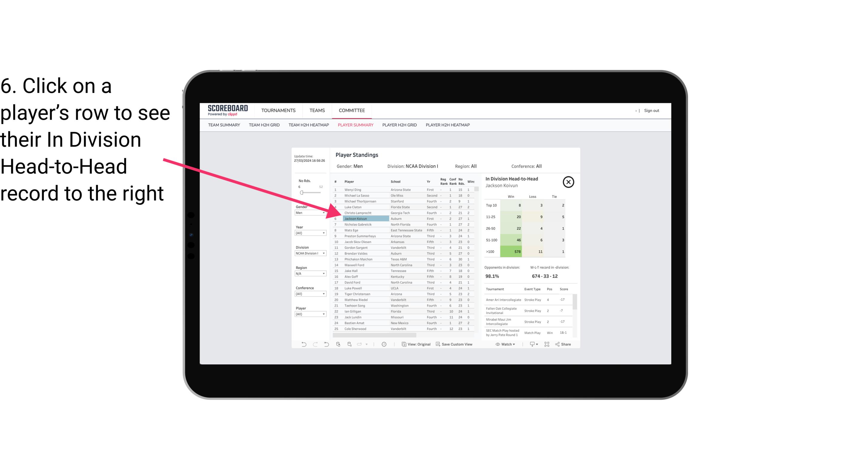Toggle the Region N/A filter
868x467 pixels.
pos(309,274)
